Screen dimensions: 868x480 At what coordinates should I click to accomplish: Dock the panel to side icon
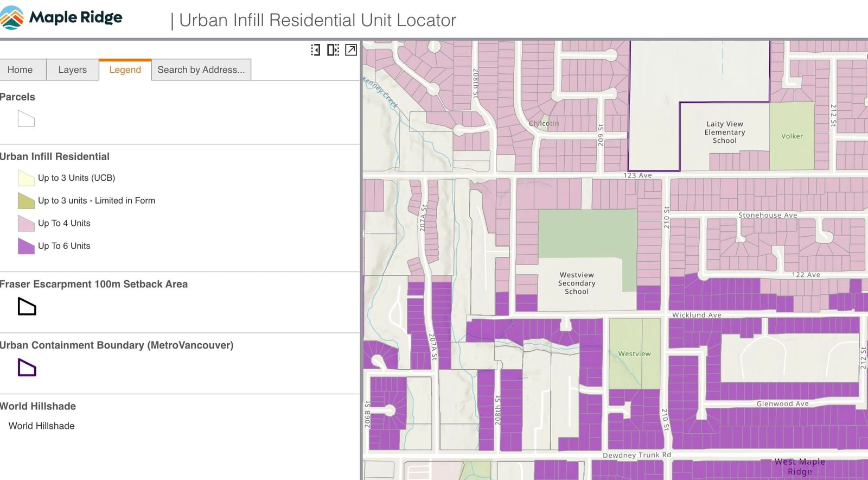click(315, 50)
